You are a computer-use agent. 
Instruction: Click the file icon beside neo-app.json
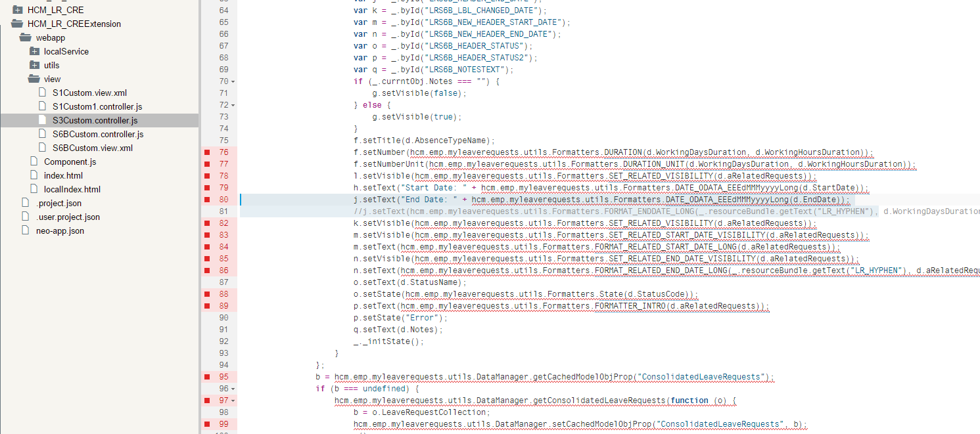[x=26, y=230]
